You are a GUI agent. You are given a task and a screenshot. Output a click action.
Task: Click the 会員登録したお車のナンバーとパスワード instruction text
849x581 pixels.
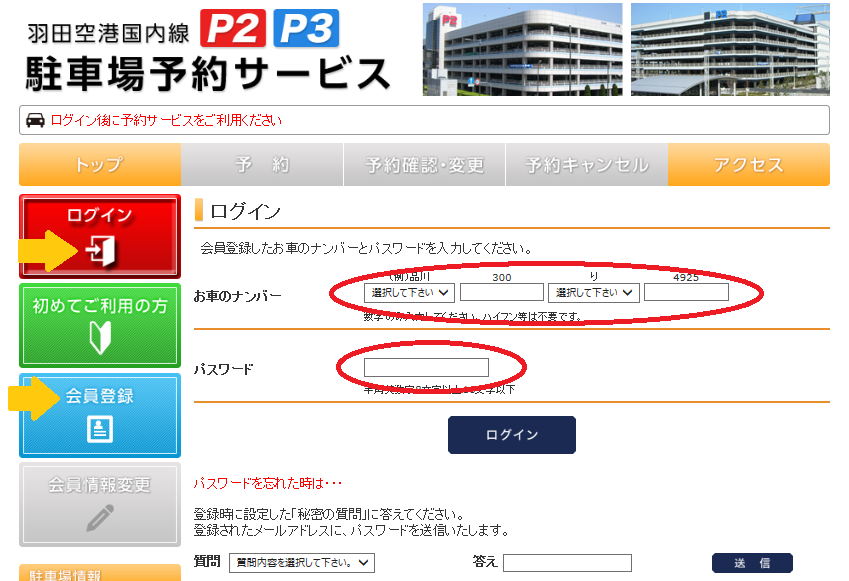(366, 249)
